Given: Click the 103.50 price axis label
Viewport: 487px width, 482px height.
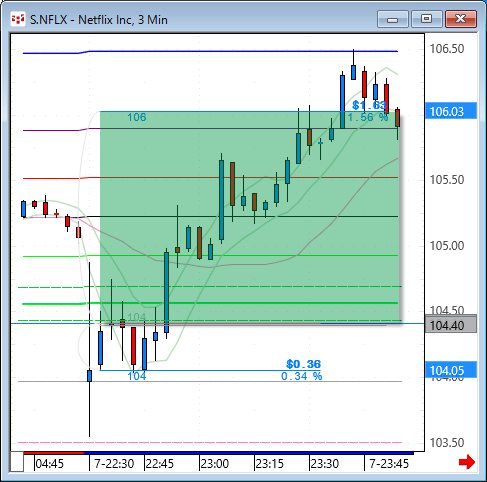Looking at the screenshot, I should coord(447,443).
